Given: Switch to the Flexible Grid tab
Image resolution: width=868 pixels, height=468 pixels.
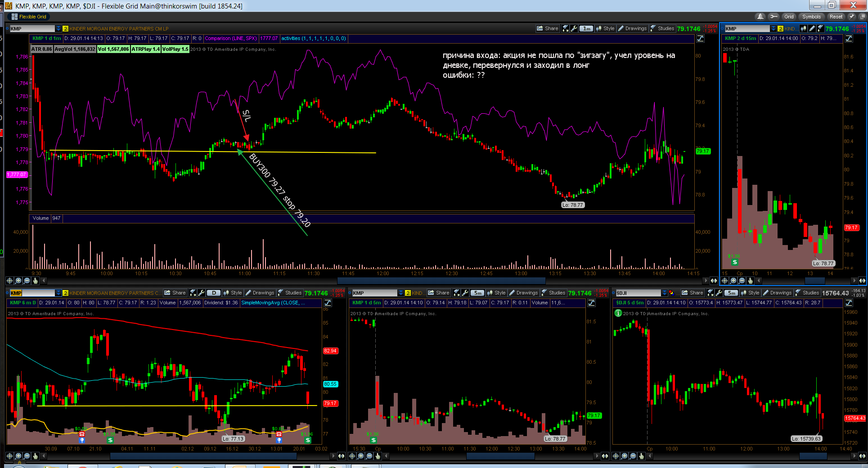Looking at the screenshot, I should [x=28, y=17].
